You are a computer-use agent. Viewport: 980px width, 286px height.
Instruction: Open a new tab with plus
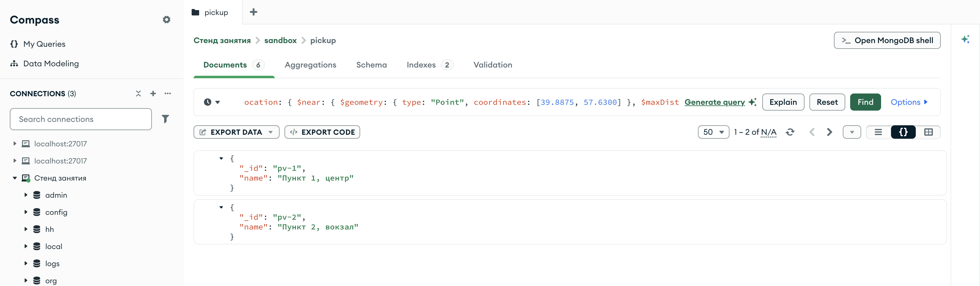tap(253, 12)
